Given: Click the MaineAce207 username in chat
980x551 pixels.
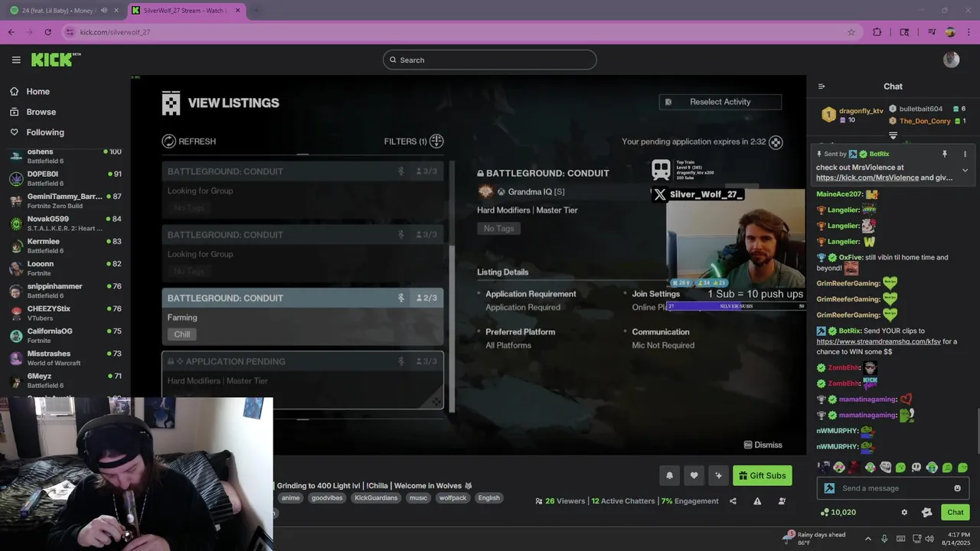Looking at the screenshot, I should tap(839, 194).
